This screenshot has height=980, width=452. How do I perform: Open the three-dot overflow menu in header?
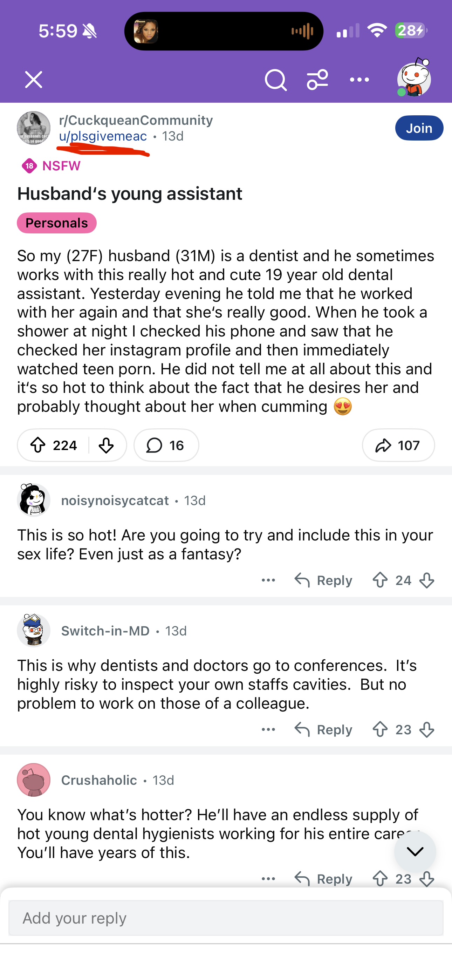[359, 80]
